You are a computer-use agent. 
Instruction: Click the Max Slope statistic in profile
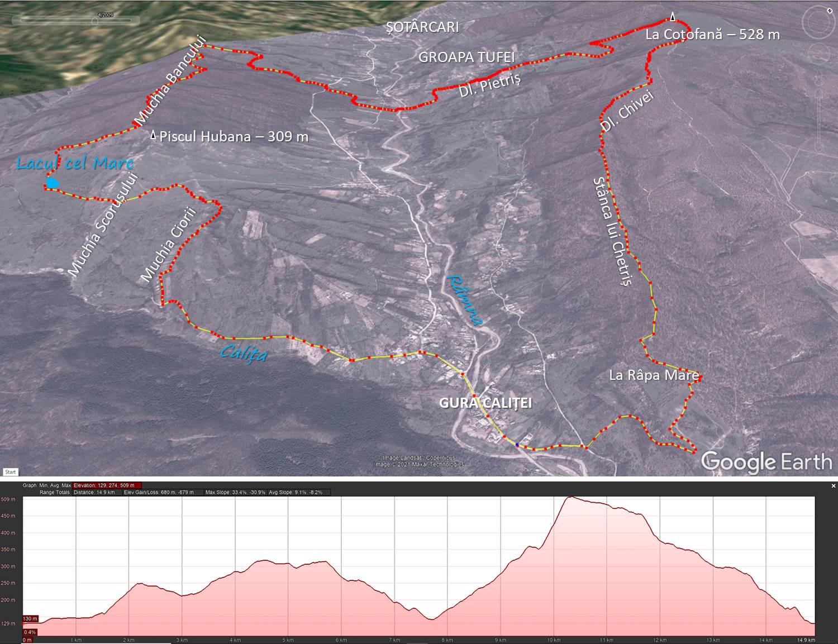tap(235, 493)
